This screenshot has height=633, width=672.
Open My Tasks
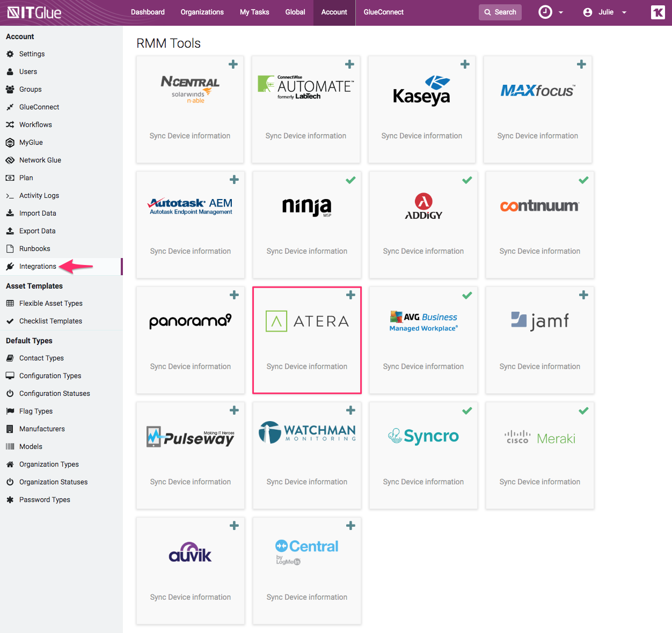coord(254,12)
